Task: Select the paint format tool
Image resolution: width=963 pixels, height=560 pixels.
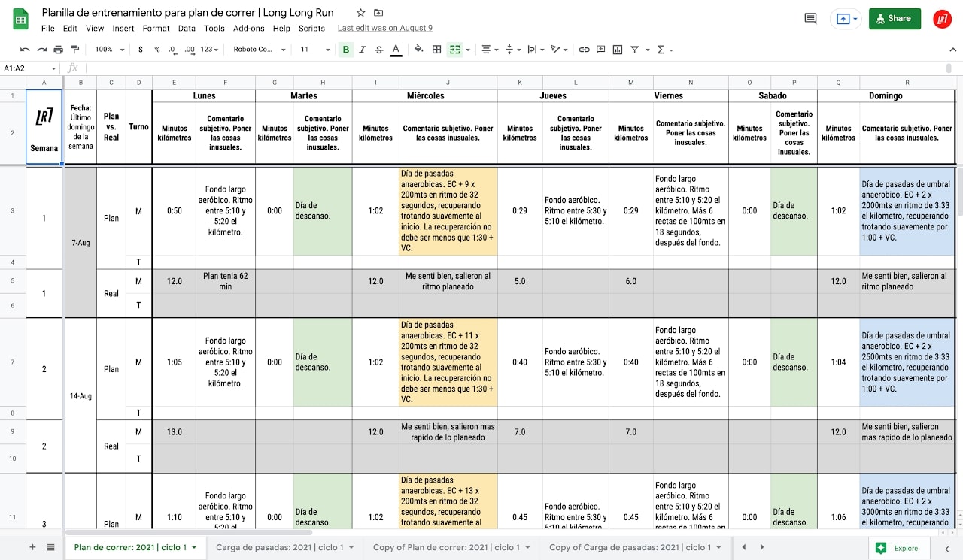Action: (74, 50)
